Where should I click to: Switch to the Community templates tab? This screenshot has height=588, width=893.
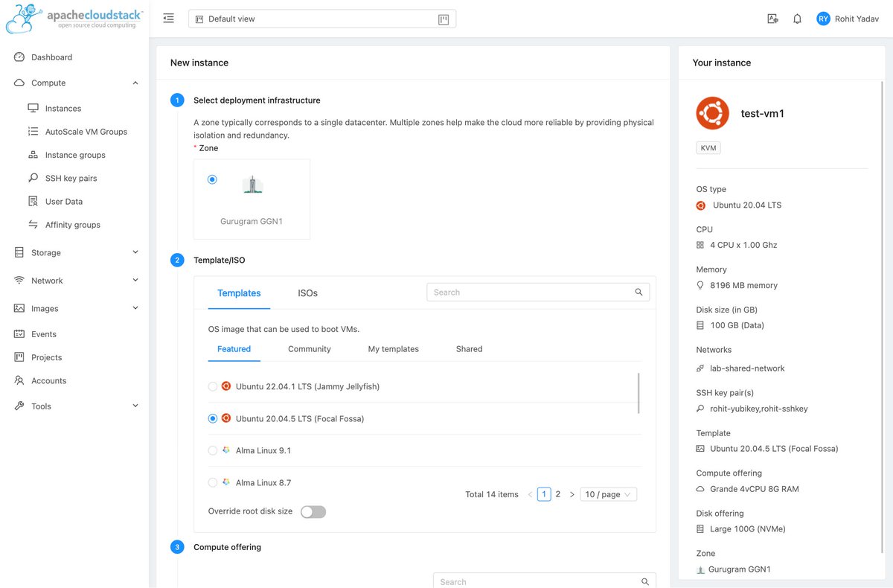point(309,348)
